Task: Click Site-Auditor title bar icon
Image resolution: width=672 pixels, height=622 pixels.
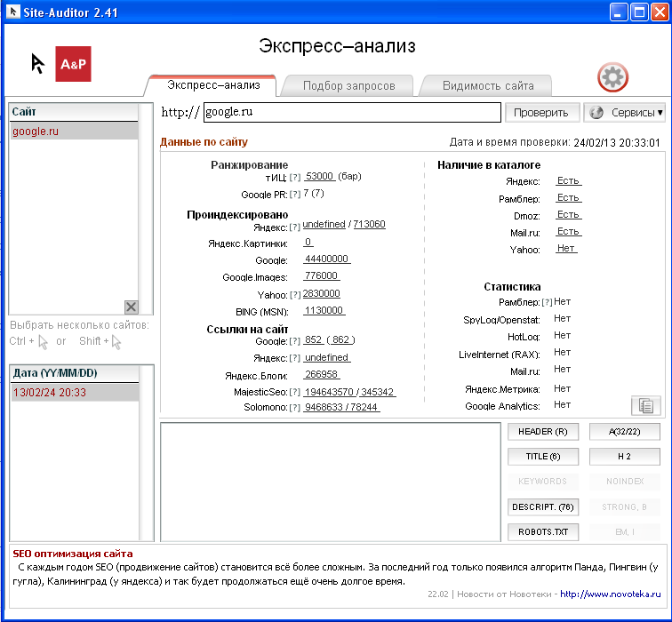Action: pos(12,12)
